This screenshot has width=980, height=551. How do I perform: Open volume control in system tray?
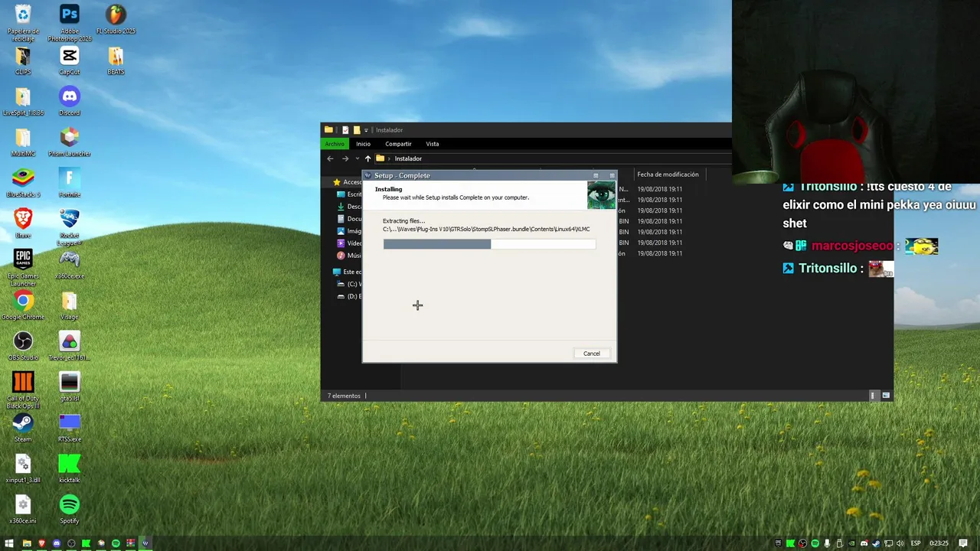(x=900, y=543)
